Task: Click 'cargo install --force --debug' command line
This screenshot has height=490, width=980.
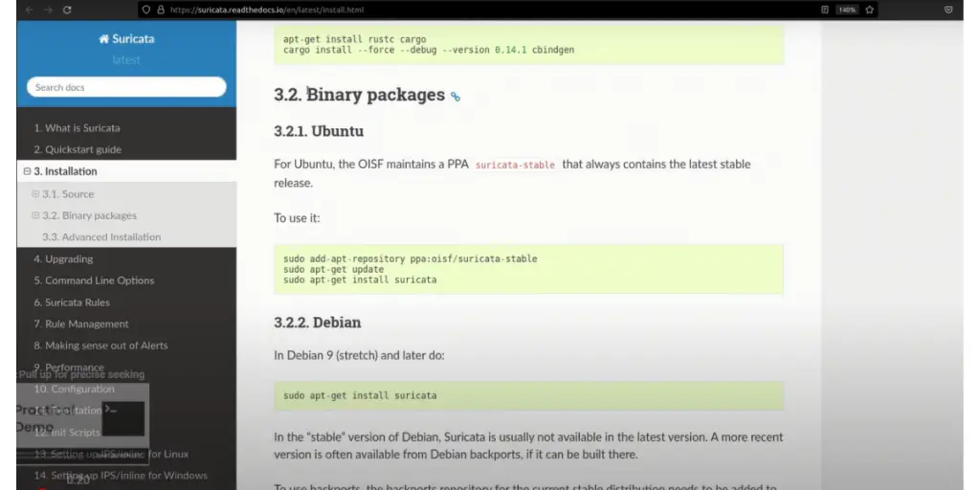Action: point(429,50)
